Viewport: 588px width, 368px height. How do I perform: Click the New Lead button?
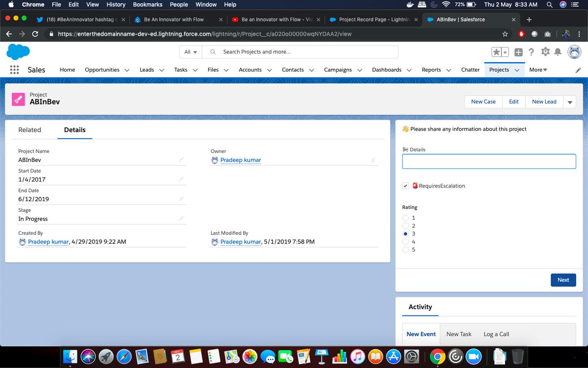pos(544,102)
